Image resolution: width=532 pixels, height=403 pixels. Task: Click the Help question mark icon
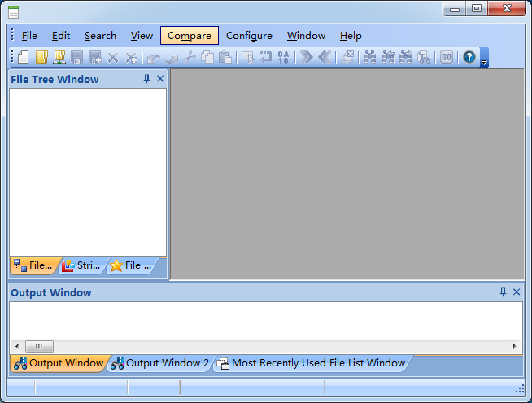click(469, 57)
